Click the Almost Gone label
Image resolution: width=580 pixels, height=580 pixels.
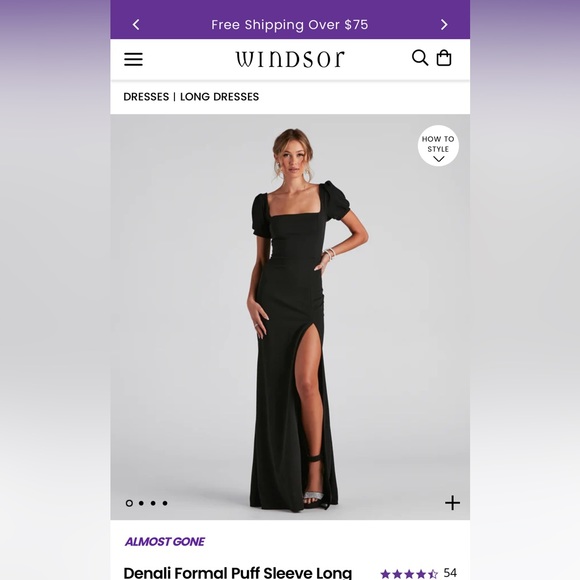tap(165, 542)
